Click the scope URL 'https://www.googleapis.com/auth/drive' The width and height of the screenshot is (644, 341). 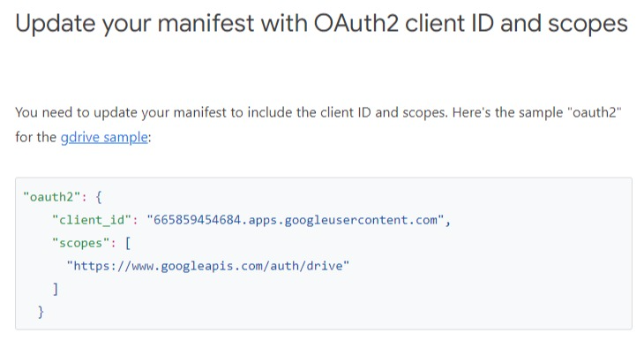click(x=208, y=266)
